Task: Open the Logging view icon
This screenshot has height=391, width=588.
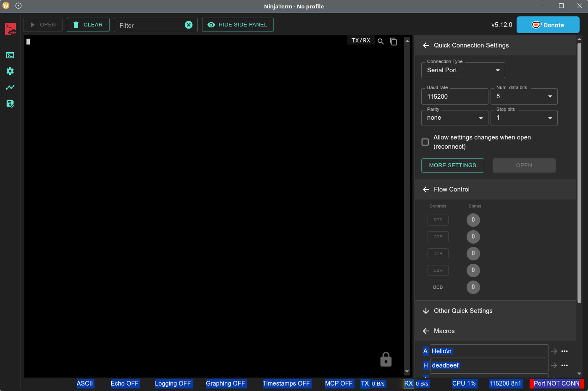Action: click(x=10, y=103)
